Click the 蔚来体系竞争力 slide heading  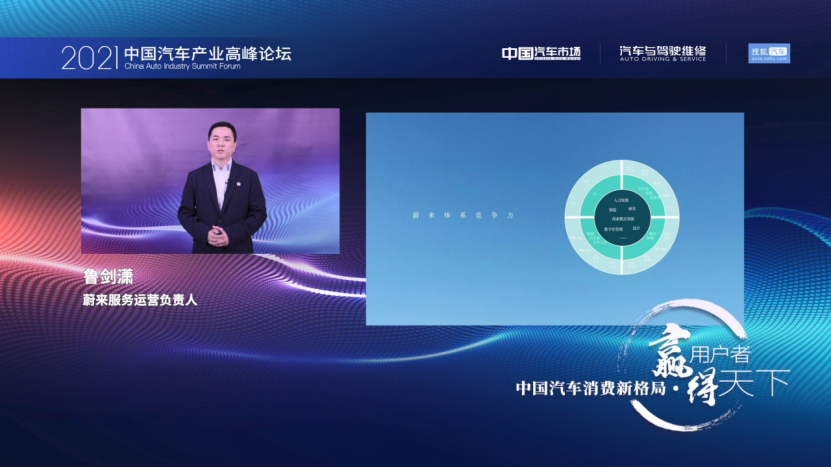[450, 217]
